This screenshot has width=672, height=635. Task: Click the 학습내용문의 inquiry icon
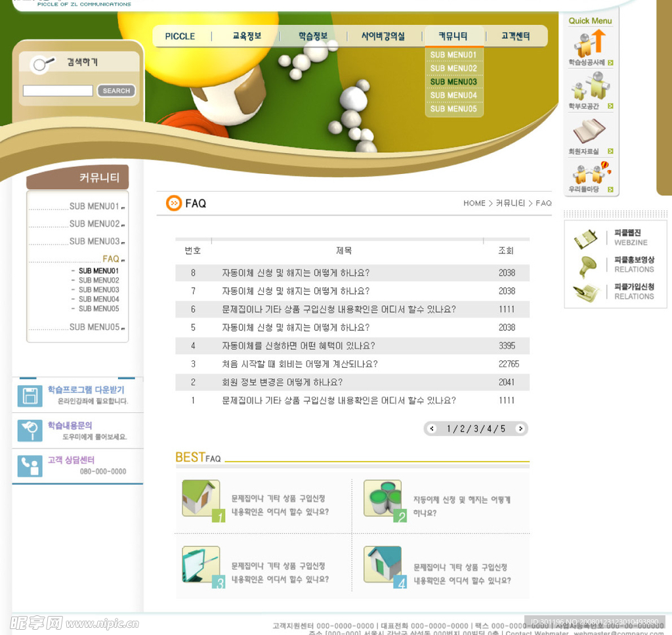[x=30, y=431]
